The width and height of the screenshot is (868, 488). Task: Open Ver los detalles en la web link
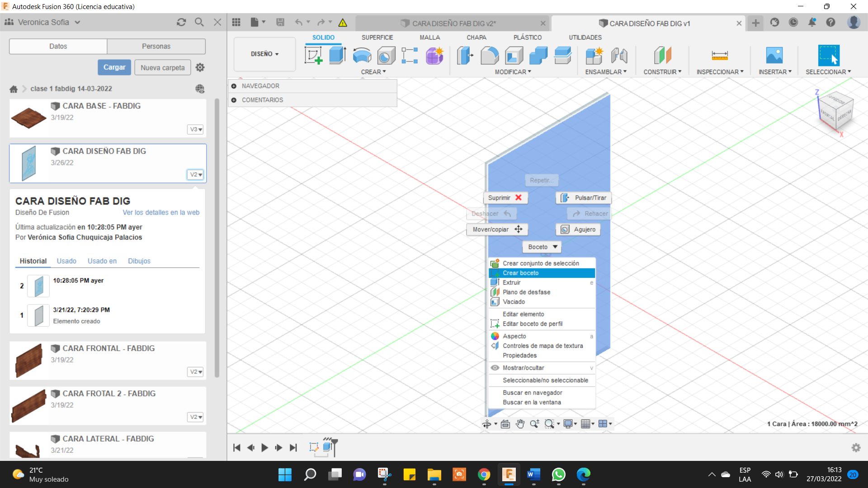(x=161, y=212)
